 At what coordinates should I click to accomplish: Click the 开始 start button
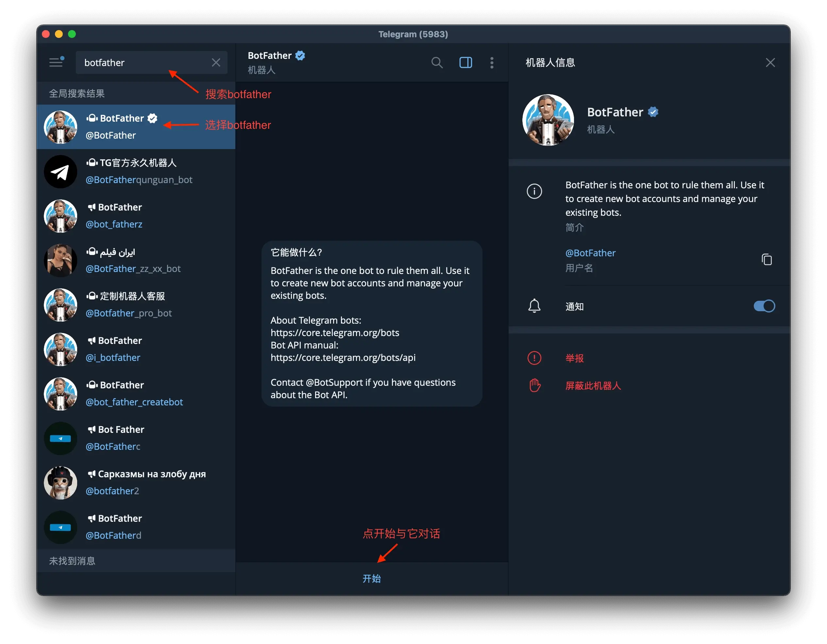(371, 578)
